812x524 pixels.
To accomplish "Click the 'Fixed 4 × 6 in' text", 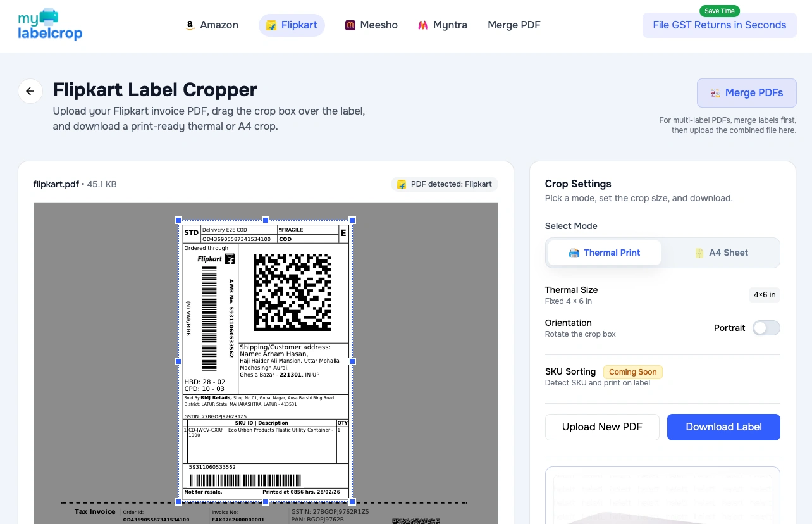I will (x=569, y=301).
